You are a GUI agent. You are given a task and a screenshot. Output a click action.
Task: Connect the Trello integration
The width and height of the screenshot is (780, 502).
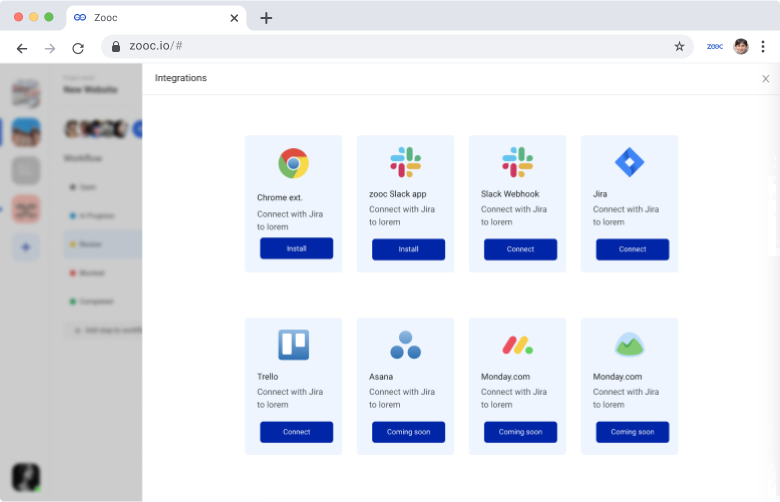tap(296, 432)
